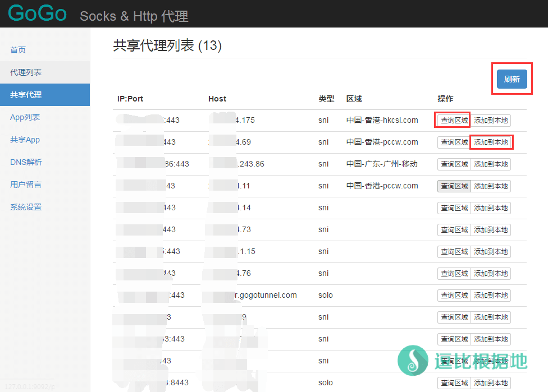Click 查询区域 for the hkcsl.com row
The image size is (548, 392).
pyautogui.click(x=454, y=121)
